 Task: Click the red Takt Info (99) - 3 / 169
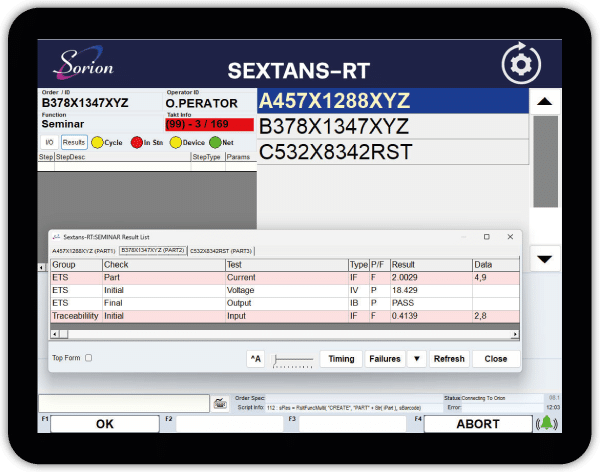coord(209,124)
